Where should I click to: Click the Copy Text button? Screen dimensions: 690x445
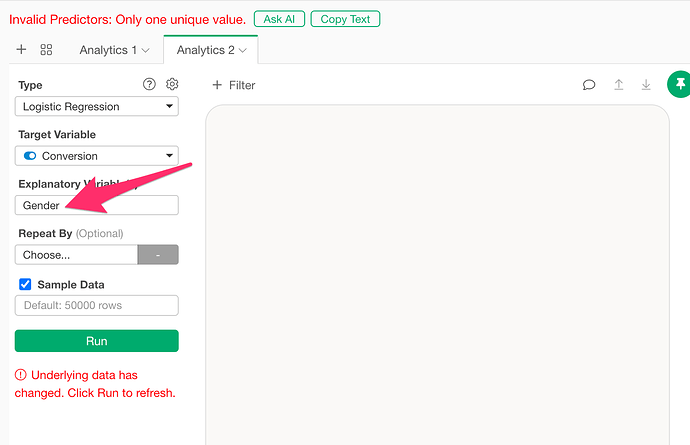(345, 19)
